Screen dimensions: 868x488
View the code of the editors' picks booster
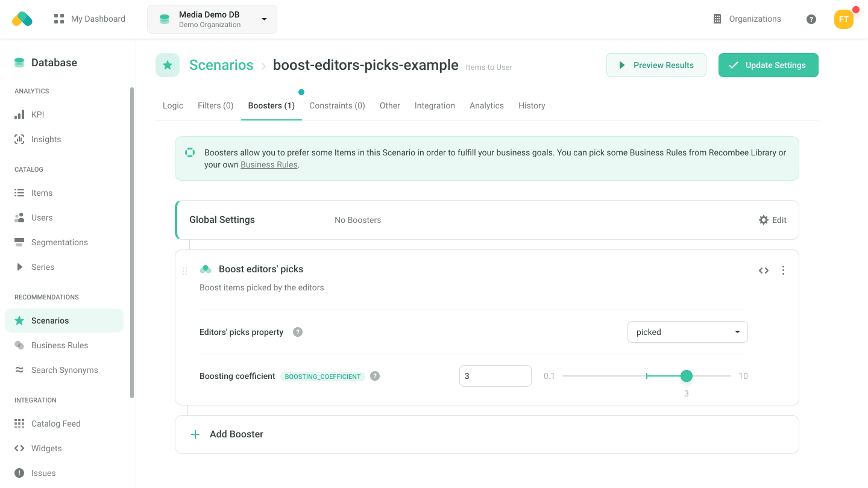(763, 271)
